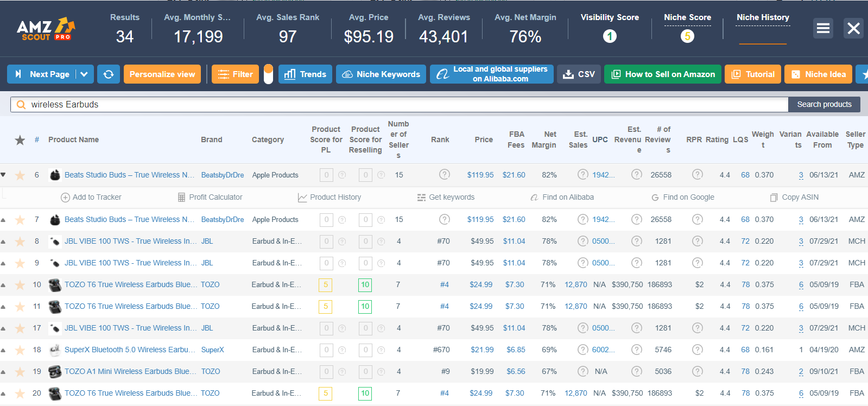The height and width of the screenshot is (406, 868).
Task: Click the Beats Studio Buds product thumbnail in row 7
Action: pos(54,220)
